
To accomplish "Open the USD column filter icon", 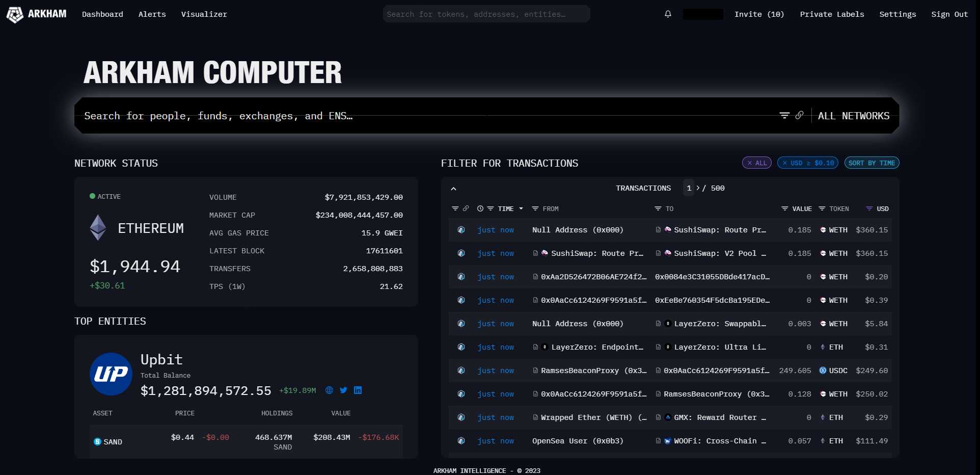I will (869, 208).
